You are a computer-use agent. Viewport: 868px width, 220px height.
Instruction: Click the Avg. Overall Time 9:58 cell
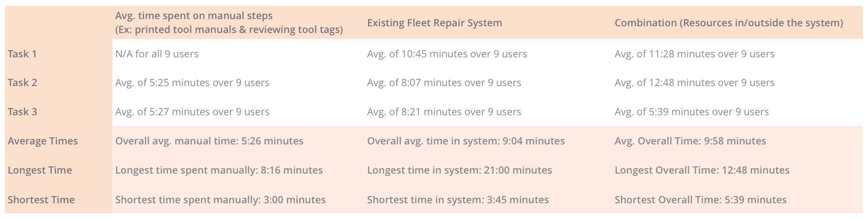[x=690, y=141]
